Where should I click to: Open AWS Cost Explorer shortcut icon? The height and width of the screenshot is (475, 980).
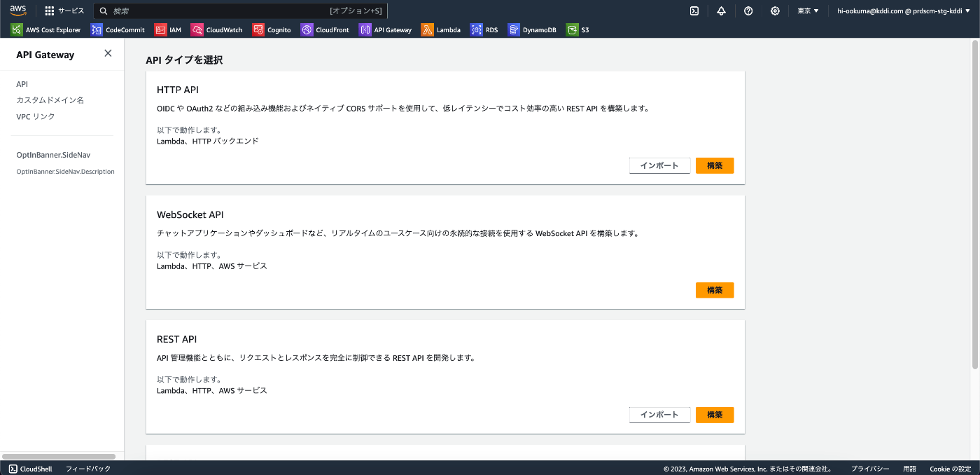(17, 30)
